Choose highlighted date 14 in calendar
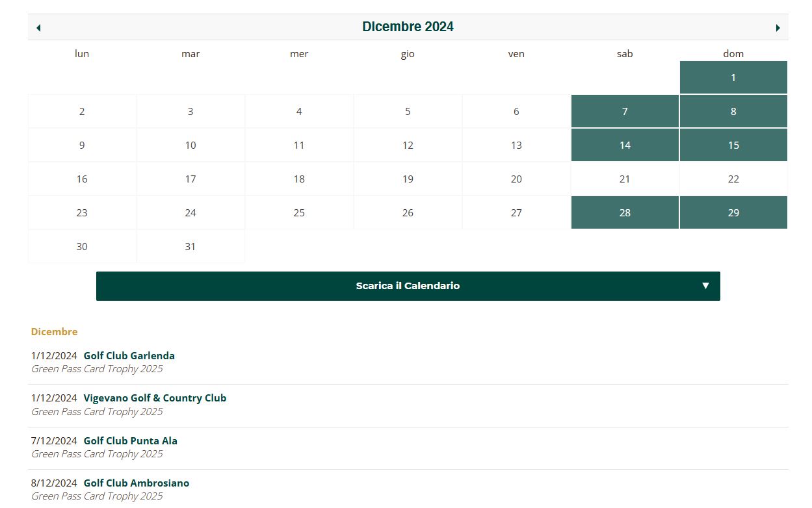Viewport: 812px width, 508px height. [624, 146]
